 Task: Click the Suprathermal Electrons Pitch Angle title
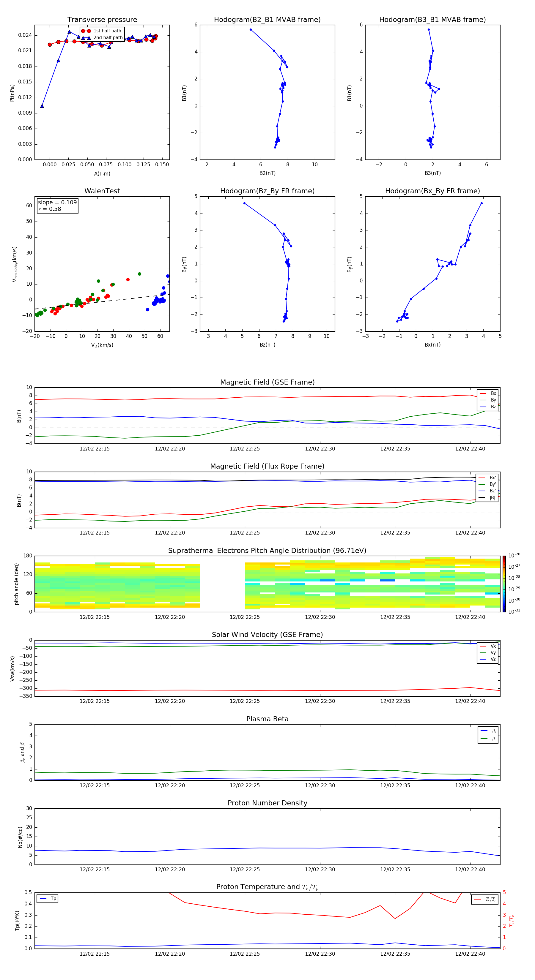point(267,551)
